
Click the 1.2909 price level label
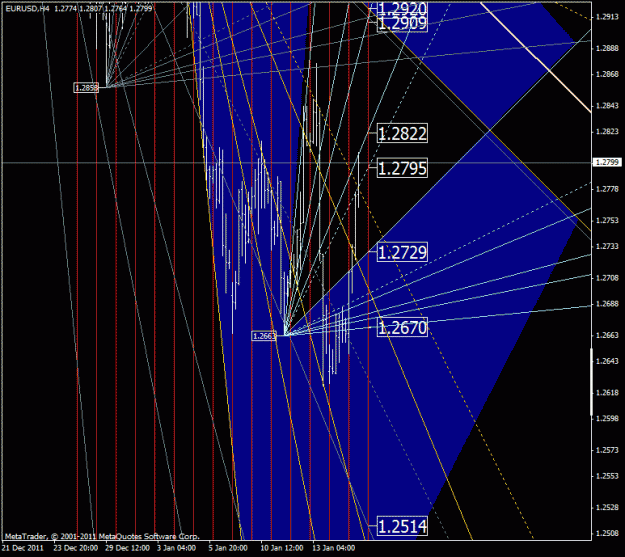402,24
